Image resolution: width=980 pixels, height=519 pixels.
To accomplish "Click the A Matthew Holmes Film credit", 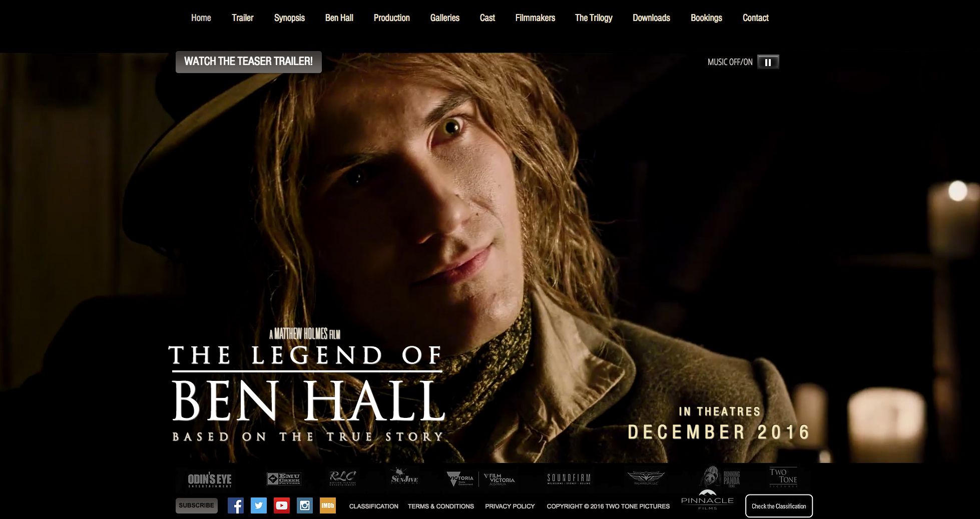I will point(305,334).
